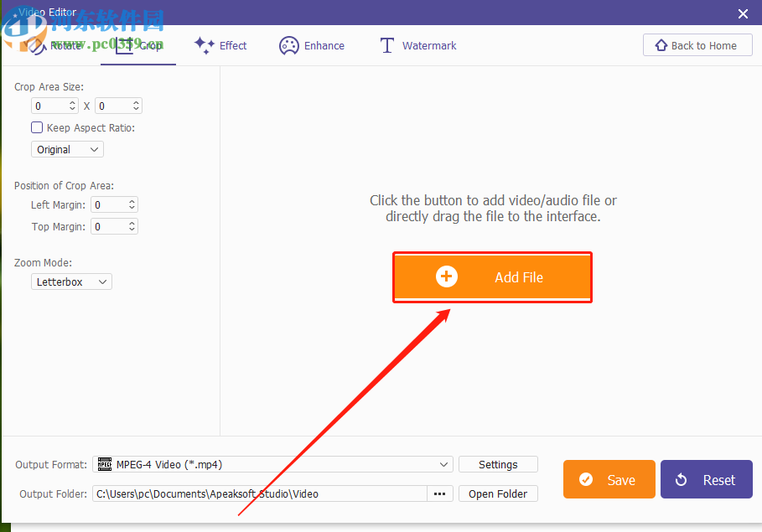Viewport: 762px width, 532px height.
Task: Click the Open Folder button
Action: click(498, 493)
